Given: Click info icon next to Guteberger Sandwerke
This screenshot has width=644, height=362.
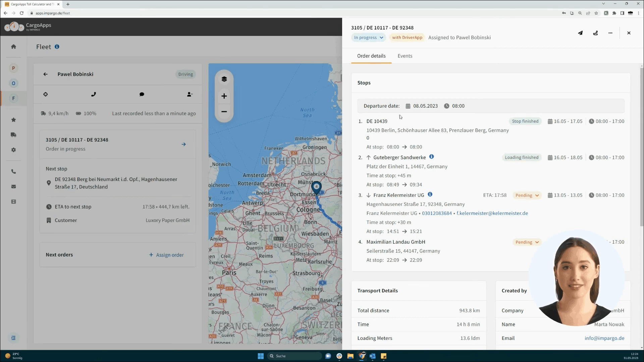Looking at the screenshot, I should (x=431, y=157).
